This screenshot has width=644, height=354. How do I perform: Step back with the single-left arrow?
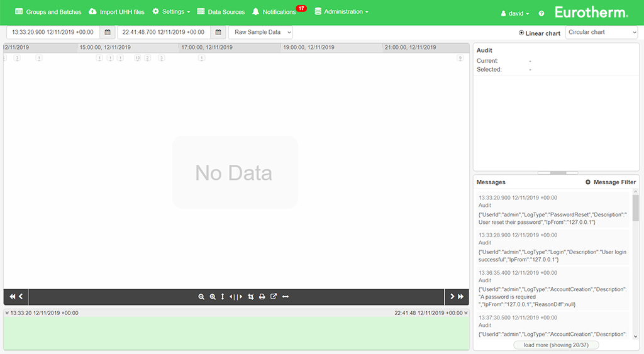coord(21,297)
